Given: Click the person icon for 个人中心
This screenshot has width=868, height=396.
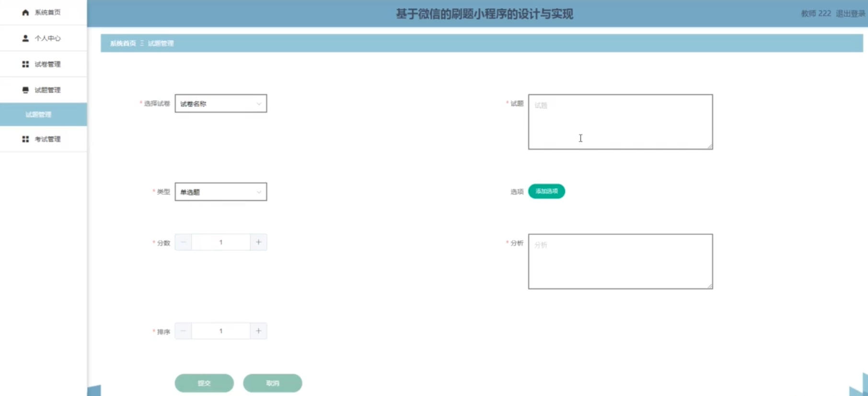Looking at the screenshot, I should (x=25, y=38).
